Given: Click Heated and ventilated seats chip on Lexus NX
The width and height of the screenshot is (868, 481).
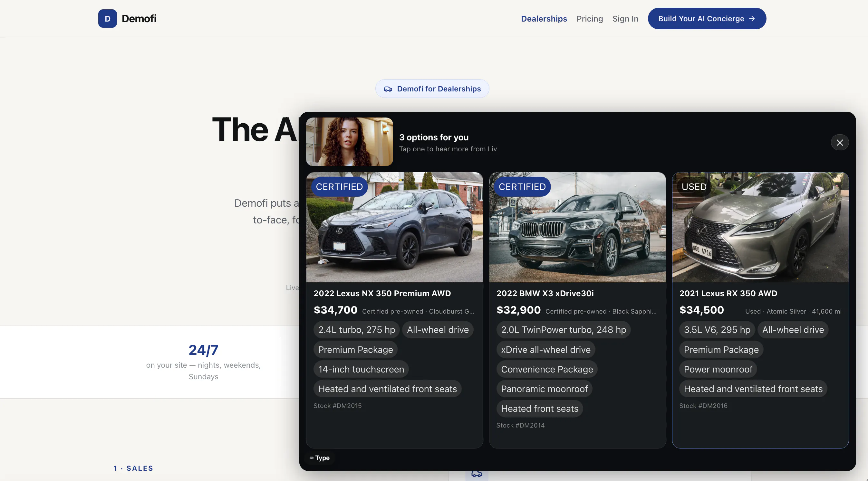Looking at the screenshot, I should pos(388,389).
